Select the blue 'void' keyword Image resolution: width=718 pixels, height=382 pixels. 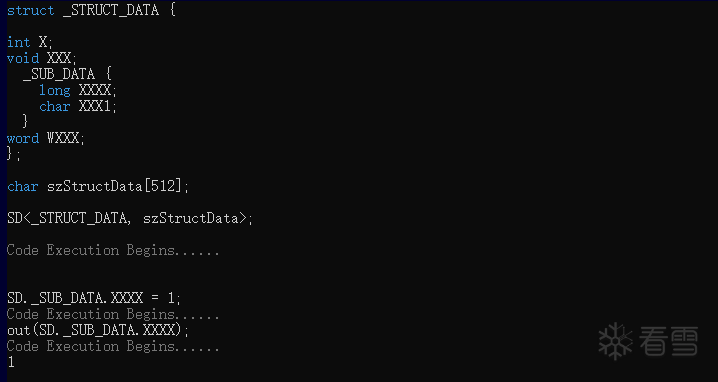point(23,58)
